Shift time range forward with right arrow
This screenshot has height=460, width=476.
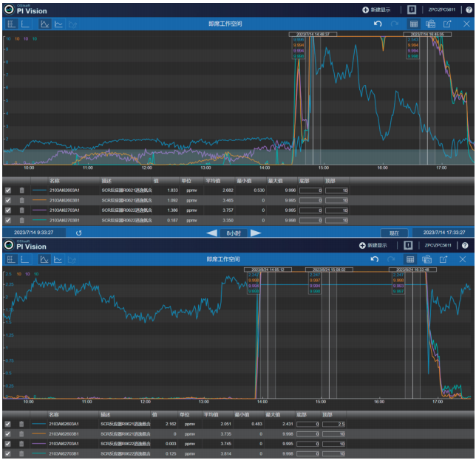coord(256,233)
